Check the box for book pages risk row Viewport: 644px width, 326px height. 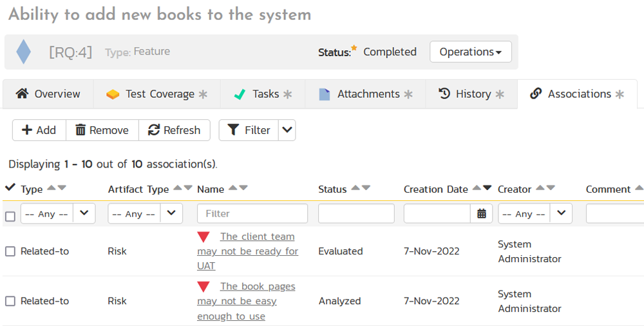pos(10,301)
